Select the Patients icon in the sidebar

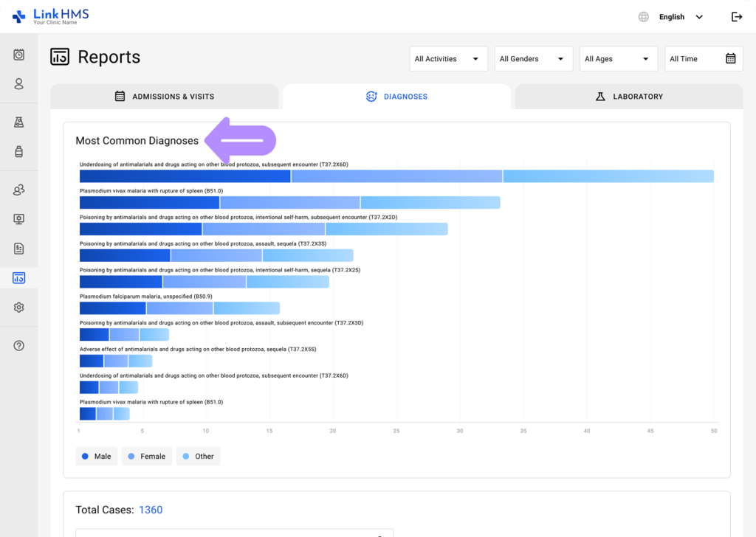click(x=18, y=84)
